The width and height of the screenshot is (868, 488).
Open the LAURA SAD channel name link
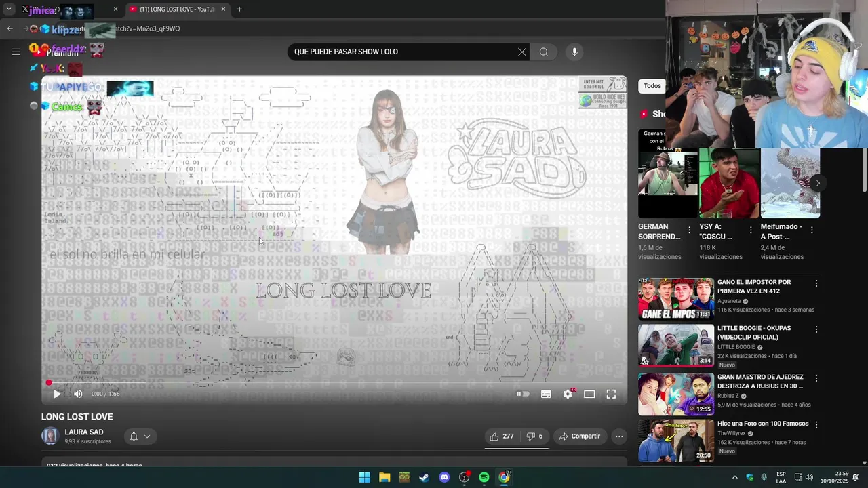point(84,432)
